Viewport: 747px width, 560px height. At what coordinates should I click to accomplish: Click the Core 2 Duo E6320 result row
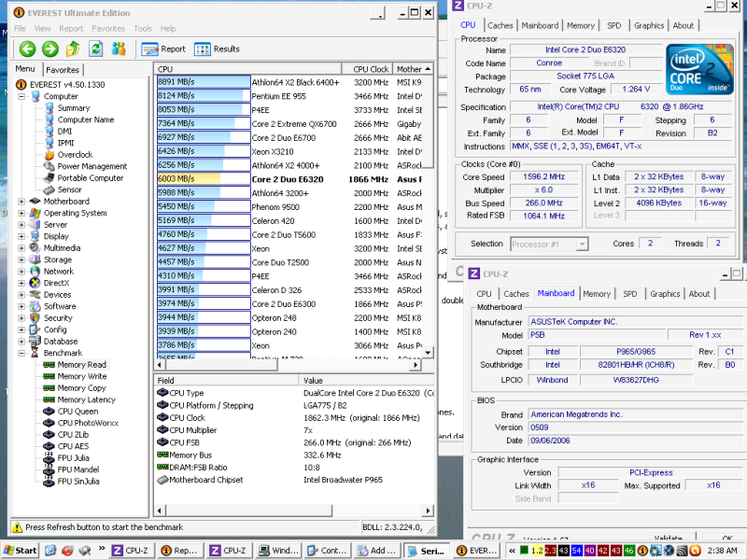click(x=289, y=179)
